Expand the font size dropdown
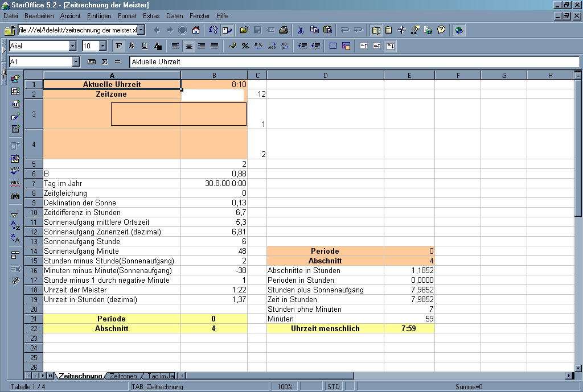 (x=102, y=46)
